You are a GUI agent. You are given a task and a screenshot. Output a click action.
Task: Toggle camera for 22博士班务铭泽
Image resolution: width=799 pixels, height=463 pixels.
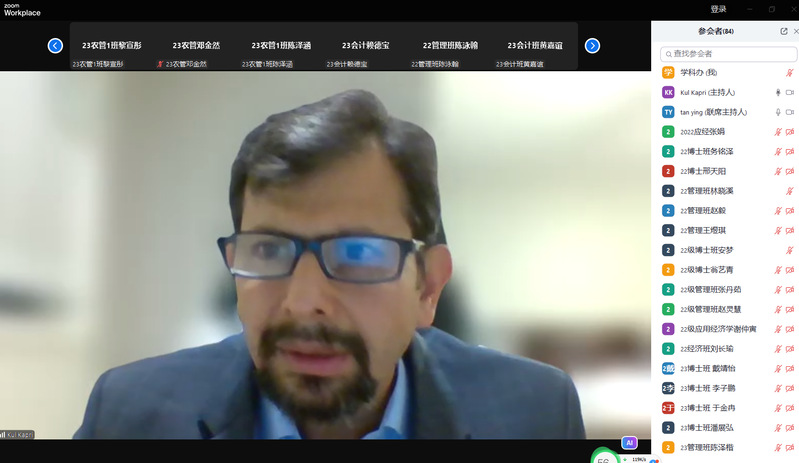(789, 151)
